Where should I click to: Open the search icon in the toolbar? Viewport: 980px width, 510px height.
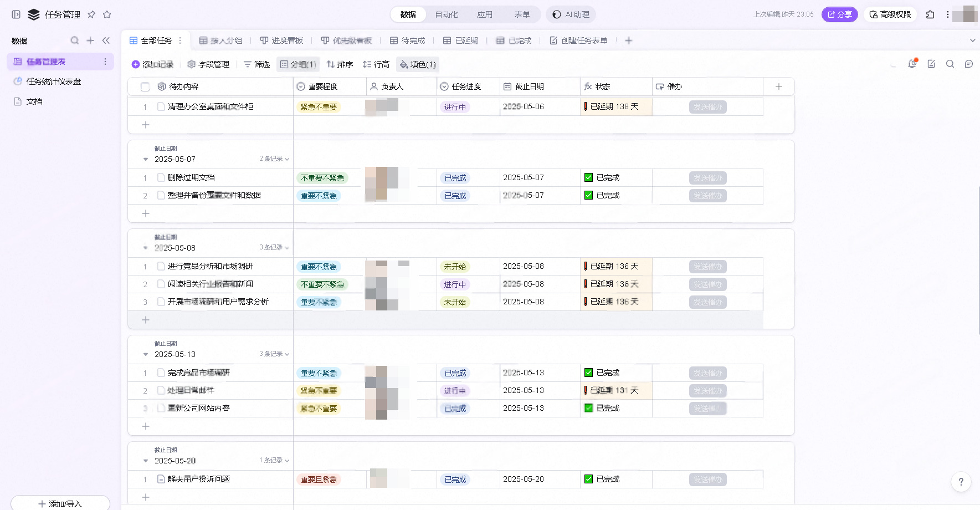pos(950,64)
